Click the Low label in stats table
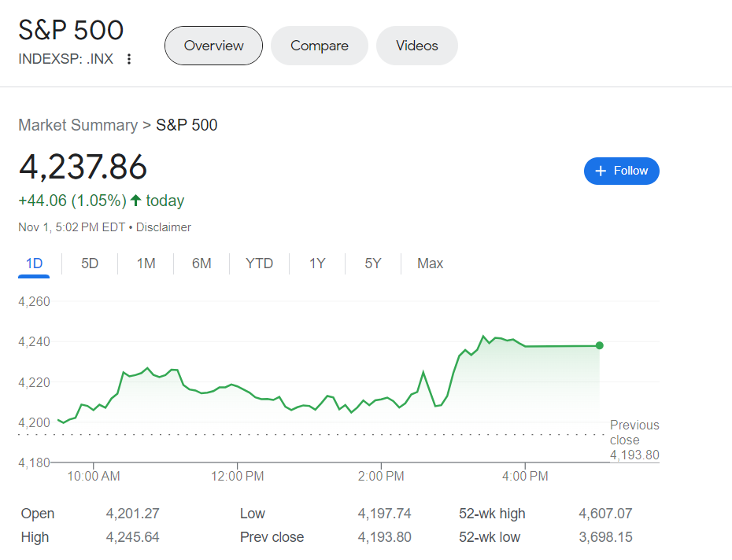Image resolution: width=732 pixels, height=560 pixels. [253, 514]
